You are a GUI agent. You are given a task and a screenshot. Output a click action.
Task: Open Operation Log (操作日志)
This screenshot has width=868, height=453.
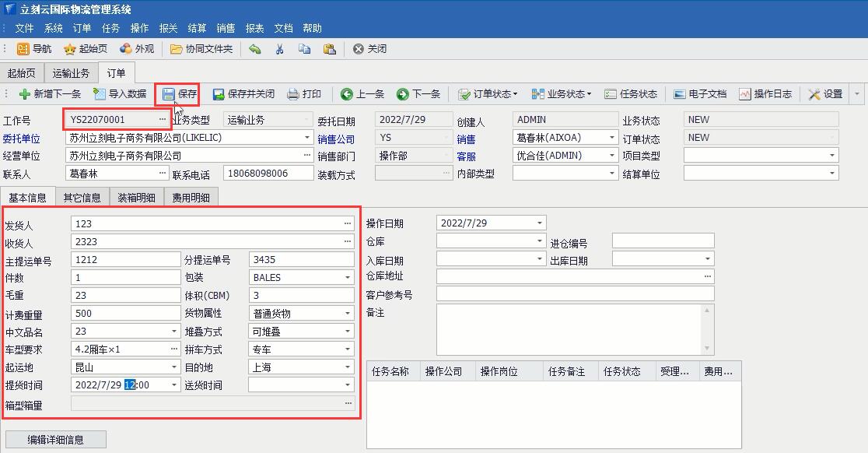coord(745,94)
